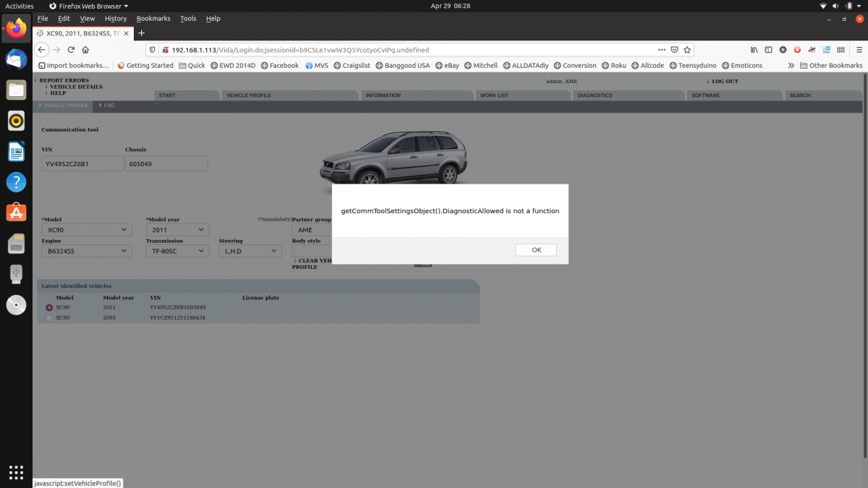Select the XC90 2005 vehicle radio button
This screenshot has height=488, width=868.
pos(49,317)
